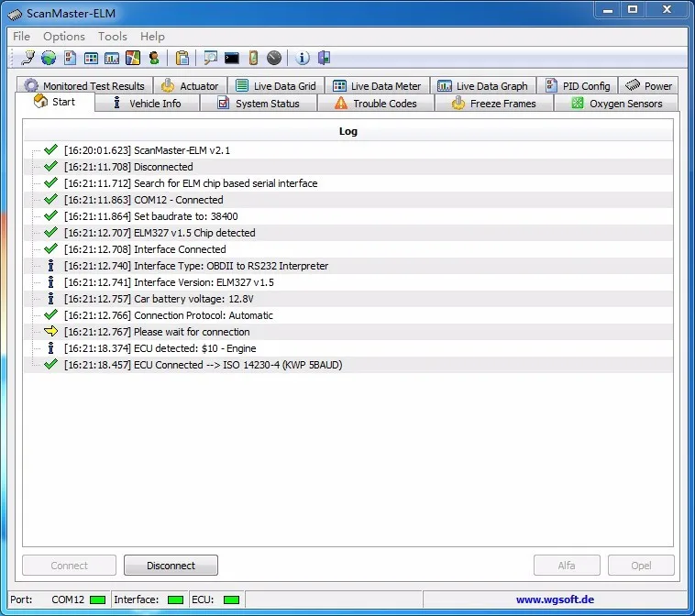Open the Live Data Graph tab

pyautogui.click(x=482, y=85)
